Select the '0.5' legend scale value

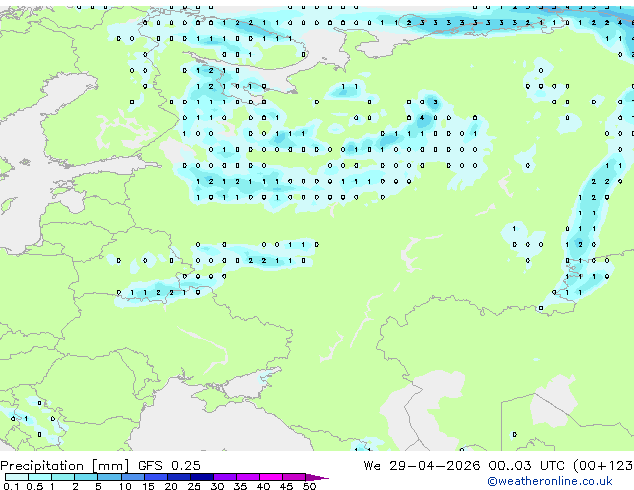(x=34, y=486)
